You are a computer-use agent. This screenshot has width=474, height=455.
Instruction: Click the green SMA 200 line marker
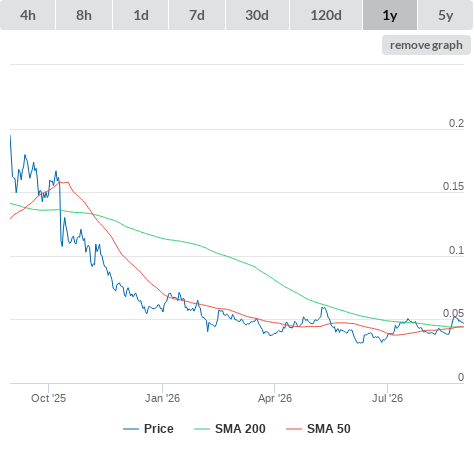coord(202,429)
